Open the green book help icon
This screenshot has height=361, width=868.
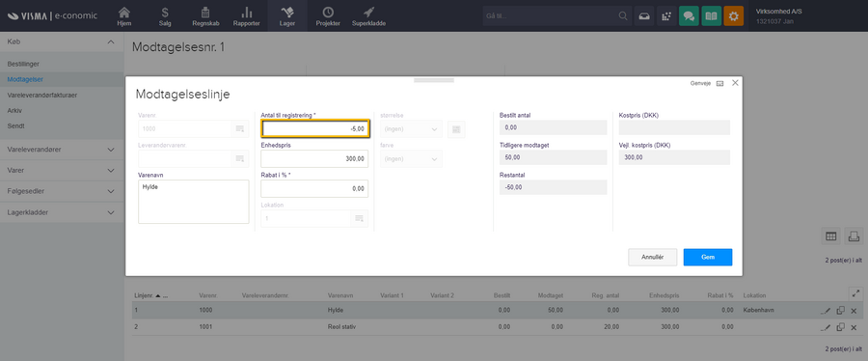(712, 16)
